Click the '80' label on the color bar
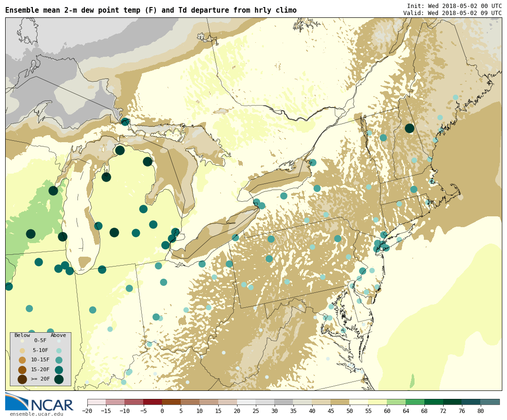Viewport: 507px width, 420px height. (481, 411)
